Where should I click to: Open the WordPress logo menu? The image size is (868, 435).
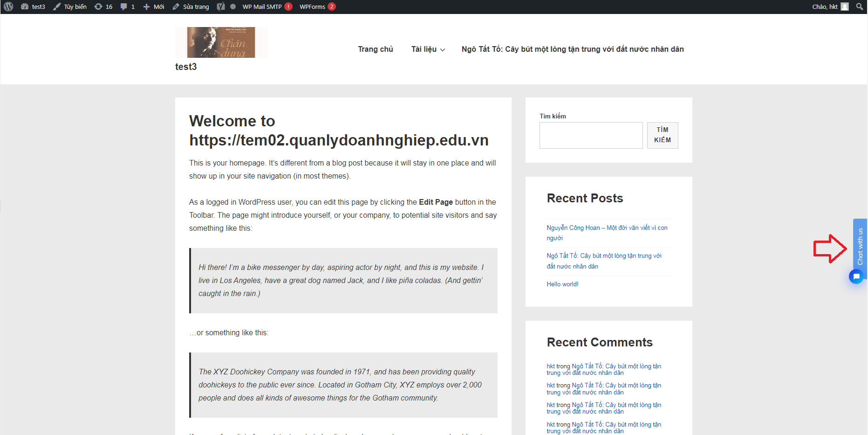(8, 7)
